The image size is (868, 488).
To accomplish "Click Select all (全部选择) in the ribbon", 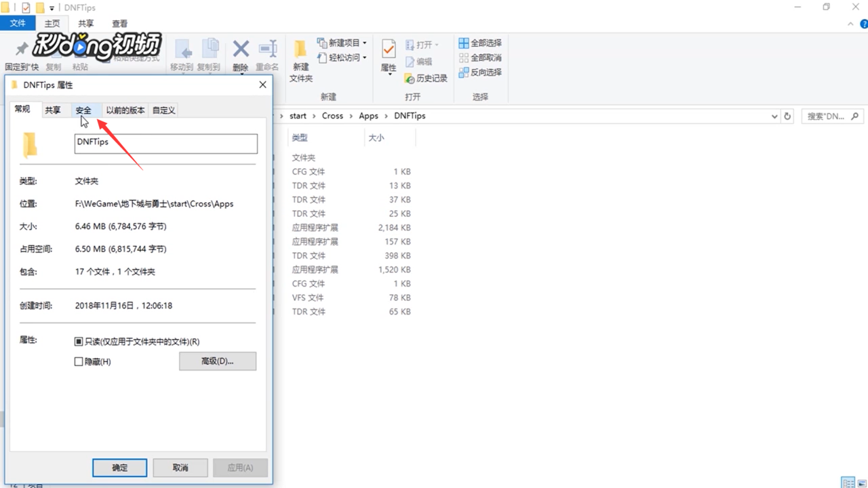I will tap(480, 43).
